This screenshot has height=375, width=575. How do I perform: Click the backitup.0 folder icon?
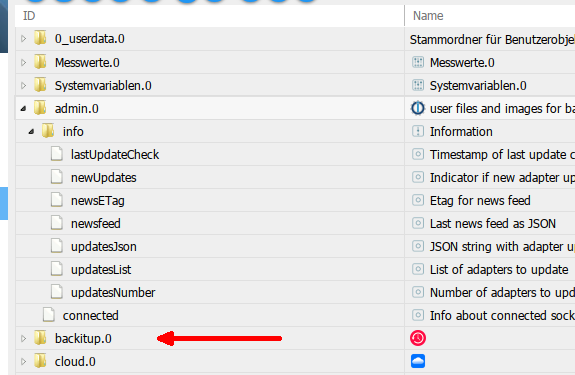tap(40, 338)
